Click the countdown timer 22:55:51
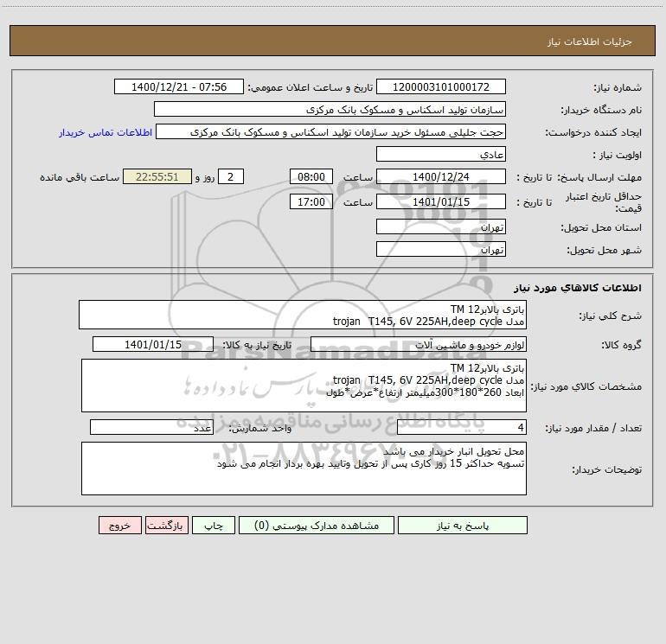Viewport: 666px width, 644px height. (x=157, y=176)
